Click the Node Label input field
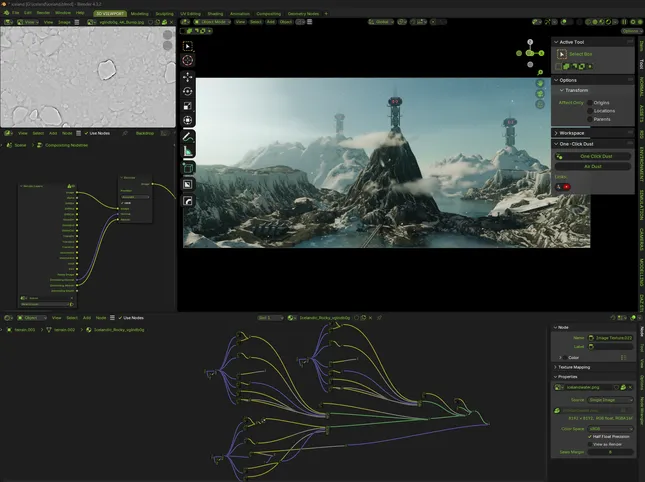The image size is (645, 482). point(610,346)
